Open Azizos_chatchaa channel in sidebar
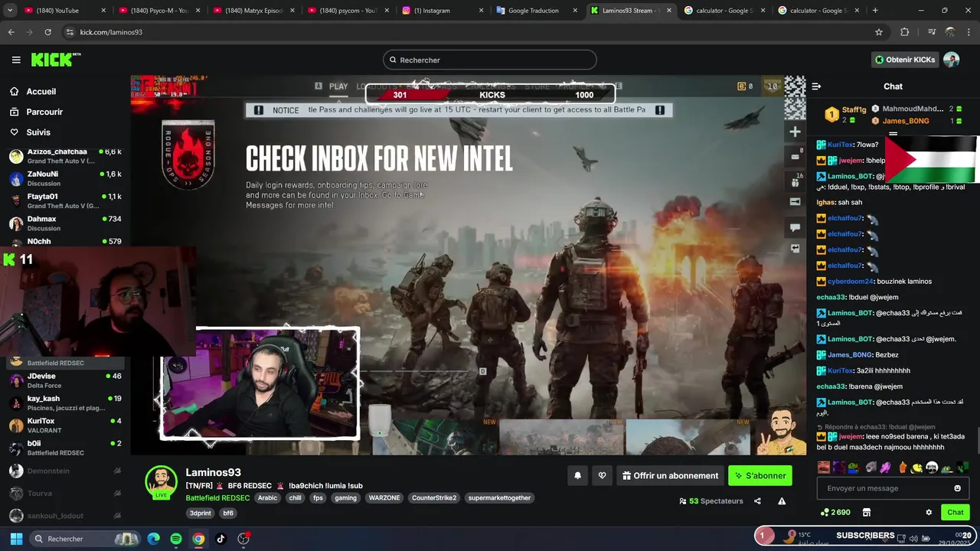Image resolution: width=980 pixels, height=551 pixels. point(65,156)
